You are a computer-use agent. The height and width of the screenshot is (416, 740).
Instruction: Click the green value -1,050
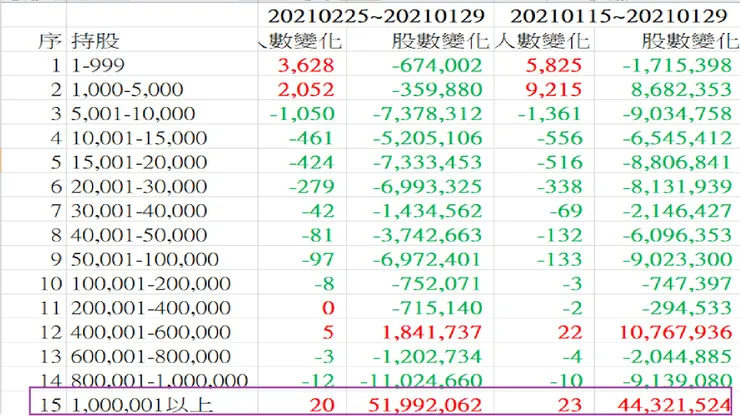(x=302, y=114)
